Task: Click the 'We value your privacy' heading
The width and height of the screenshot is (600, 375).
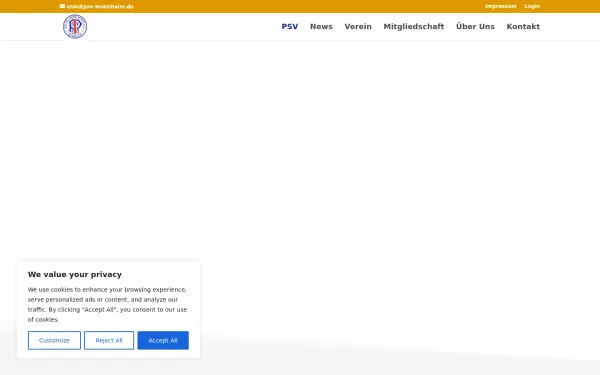Action: tap(75, 274)
